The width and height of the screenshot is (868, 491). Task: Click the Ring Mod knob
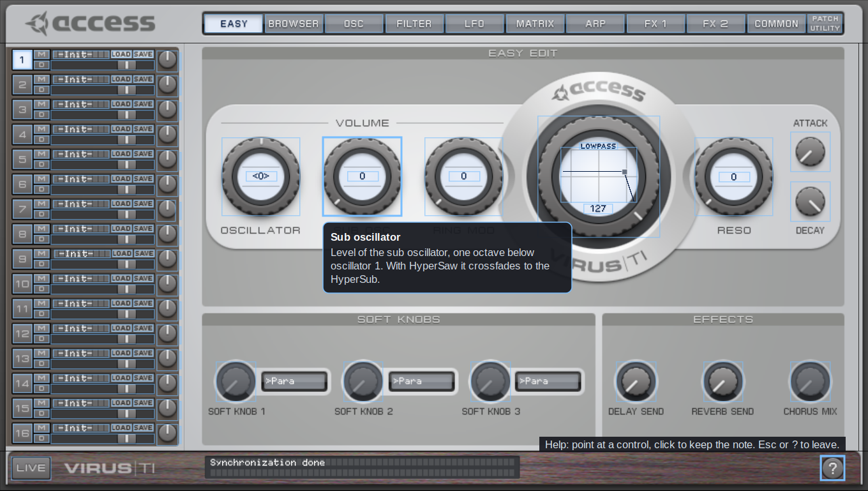tap(464, 177)
